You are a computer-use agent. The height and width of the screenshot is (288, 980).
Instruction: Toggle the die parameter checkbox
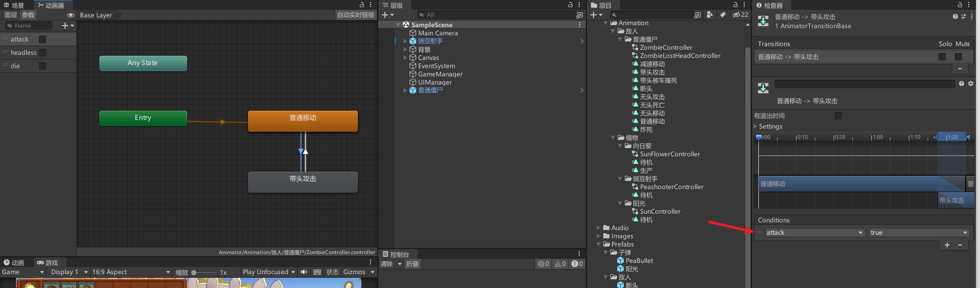(x=43, y=66)
